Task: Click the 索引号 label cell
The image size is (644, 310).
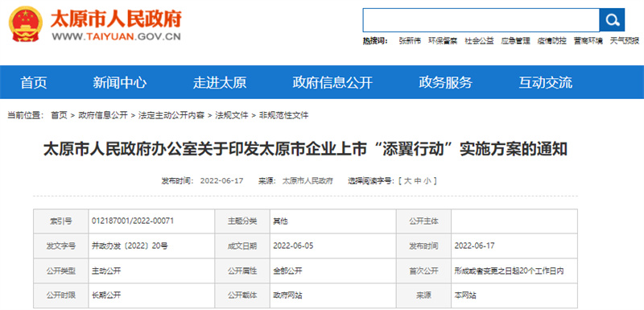Action: click(x=61, y=221)
